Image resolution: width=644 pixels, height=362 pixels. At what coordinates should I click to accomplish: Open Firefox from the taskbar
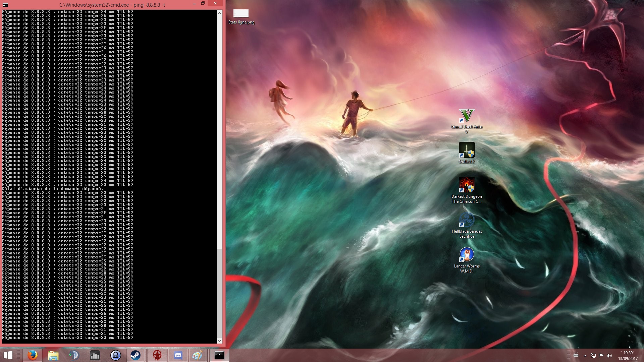[33, 355]
